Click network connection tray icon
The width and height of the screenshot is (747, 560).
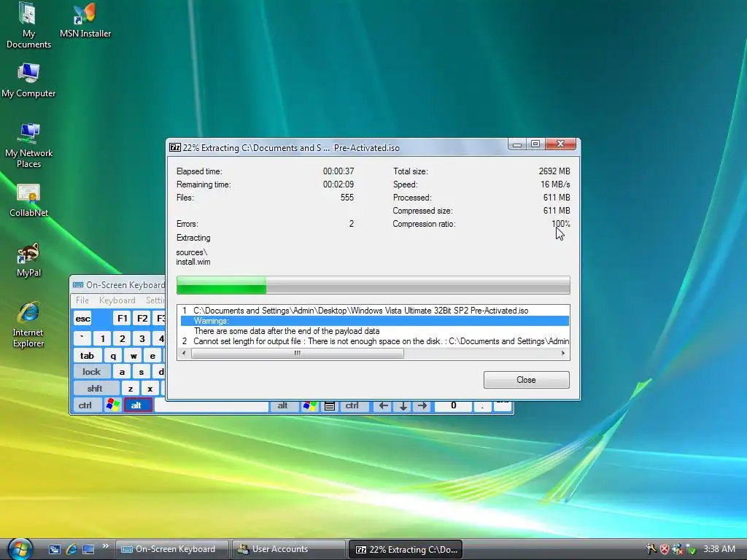677,549
